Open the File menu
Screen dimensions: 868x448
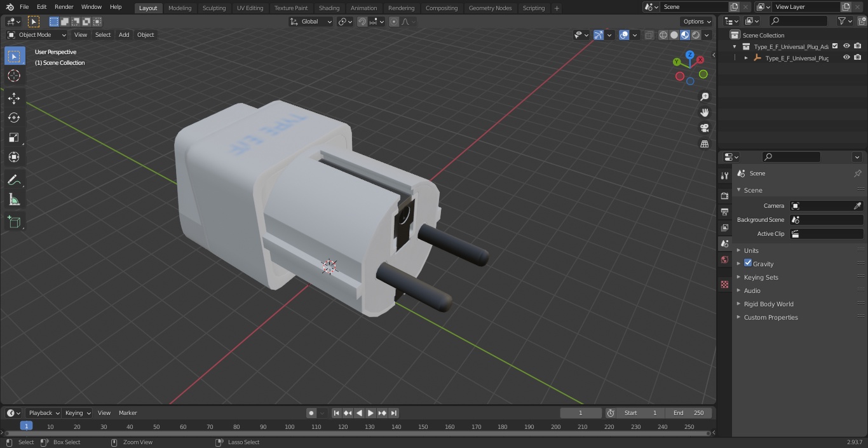(24, 7)
